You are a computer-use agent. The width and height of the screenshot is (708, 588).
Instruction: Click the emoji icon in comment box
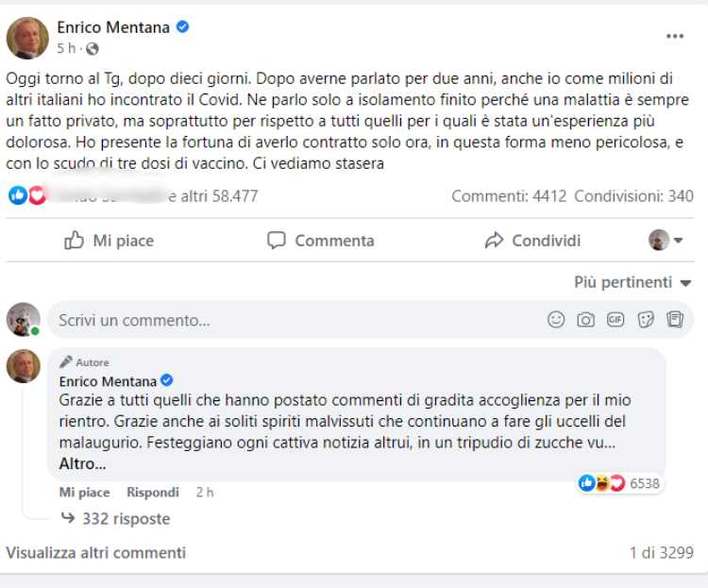pos(557,320)
